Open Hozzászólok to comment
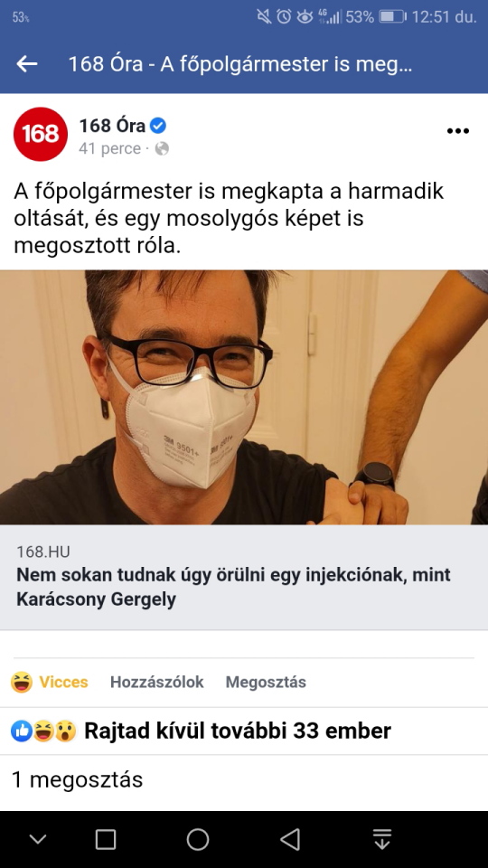The width and height of the screenshot is (488, 868). tap(156, 682)
